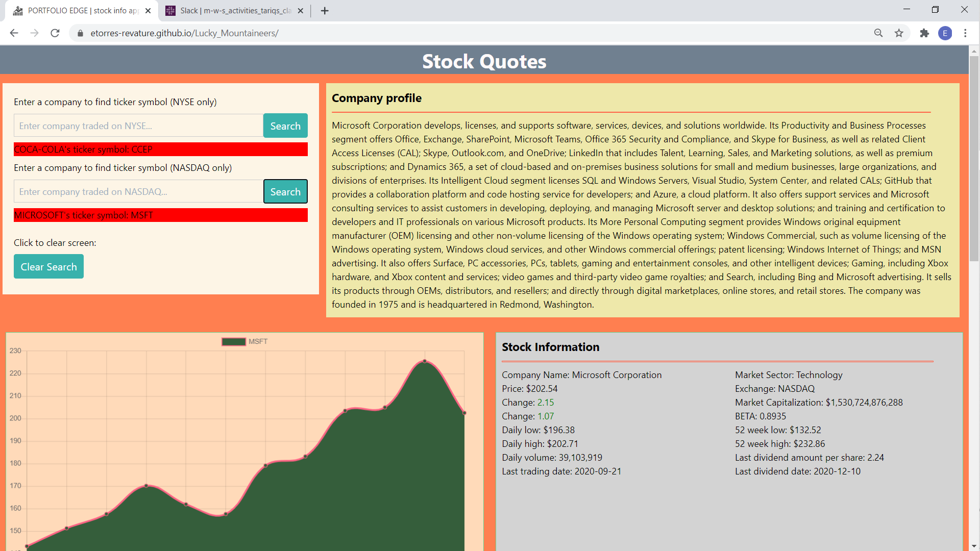980x551 pixels.
Task: View site security padlock info
Action: click(x=80, y=33)
